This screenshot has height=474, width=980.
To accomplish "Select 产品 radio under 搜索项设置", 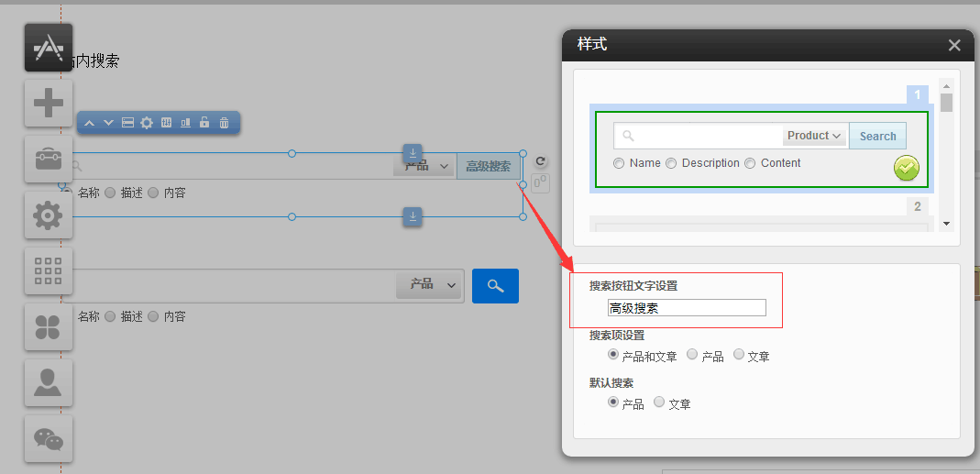I will point(692,355).
